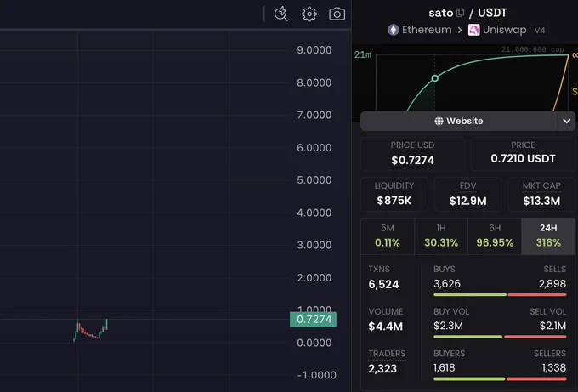Click the LIQUIDITY $875K box
The height and width of the screenshot is (392, 578).
(394, 194)
